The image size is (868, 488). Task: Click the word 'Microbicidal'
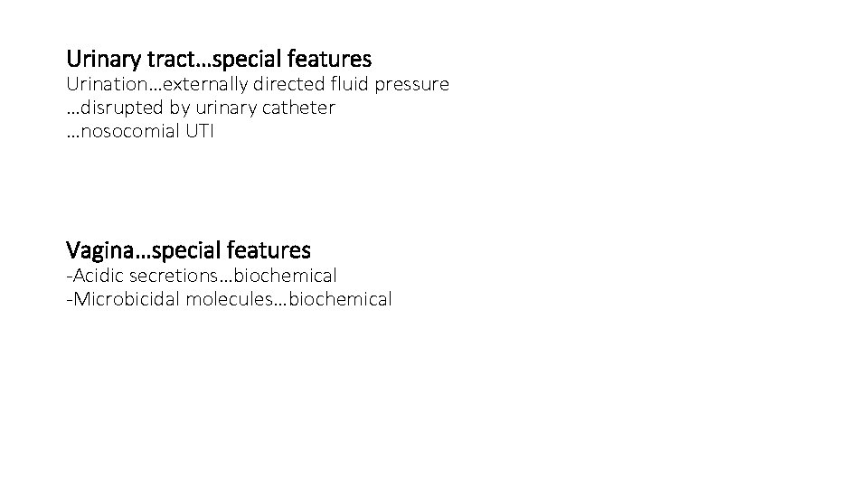click(x=124, y=298)
